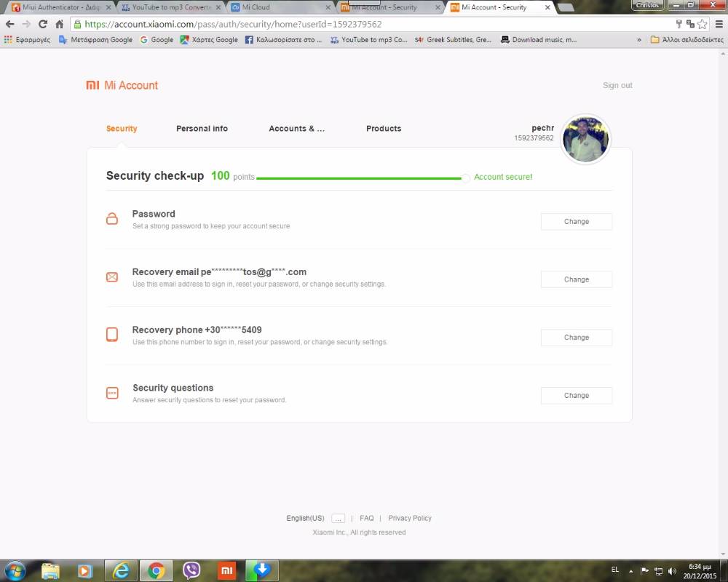This screenshot has height=582, width=728.
Task: Open Άλλοι σελιδοδείκτες bookmarks folder
Action: pyautogui.click(x=687, y=40)
